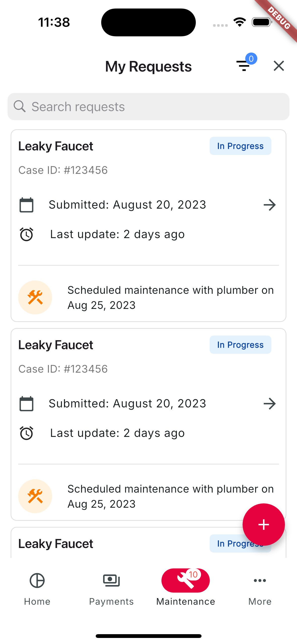Tap the orange tools icon on second request card
The width and height of the screenshot is (297, 644).
35,496
